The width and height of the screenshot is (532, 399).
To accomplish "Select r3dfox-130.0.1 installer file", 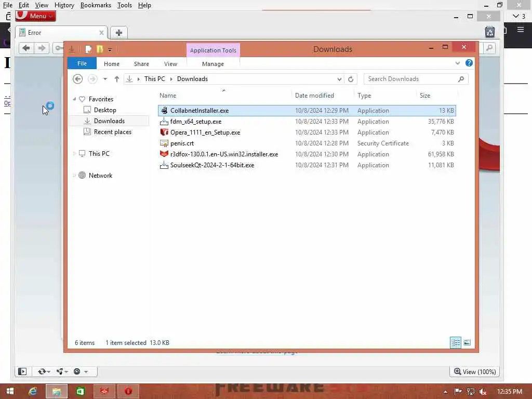I will 307,154.
